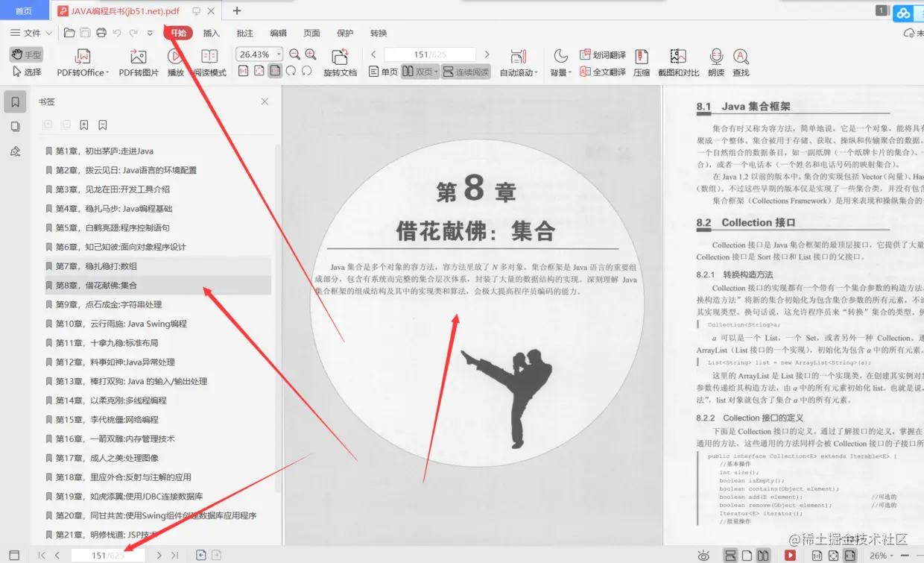
Task: Open 截图和对比 screenshot and compare
Action: click(678, 63)
